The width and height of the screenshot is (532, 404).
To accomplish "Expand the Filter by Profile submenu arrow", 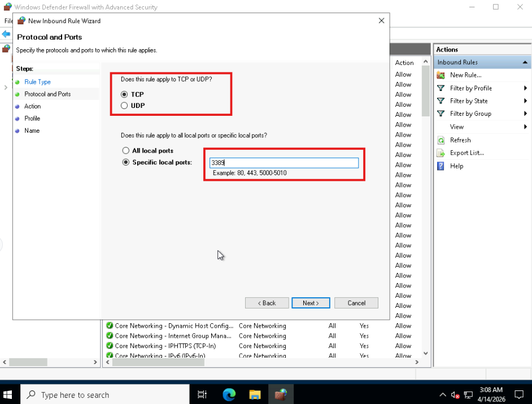I will [525, 88].
